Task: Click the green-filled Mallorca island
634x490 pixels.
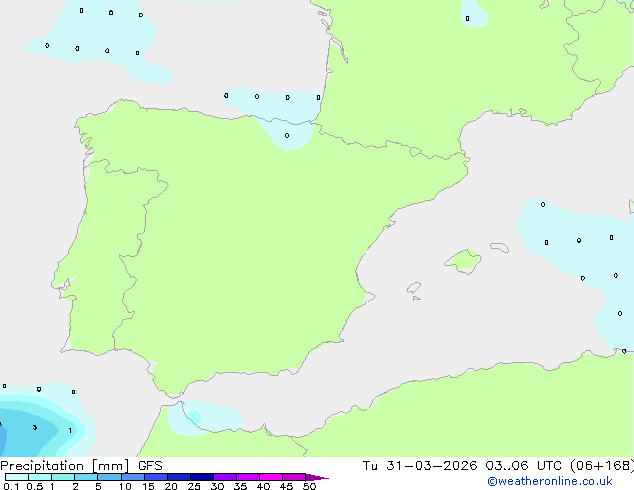Action: pos(464,261)
